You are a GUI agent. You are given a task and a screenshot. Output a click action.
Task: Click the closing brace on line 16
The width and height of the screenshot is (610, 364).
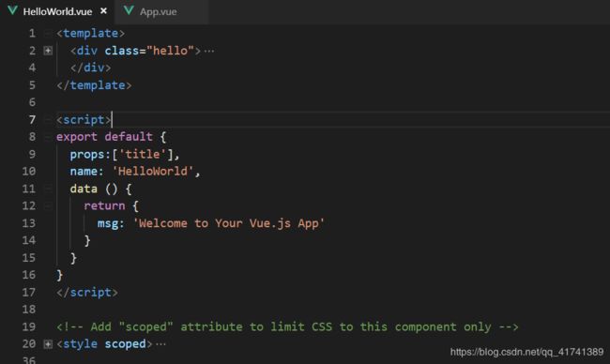(x=59, y=275)
